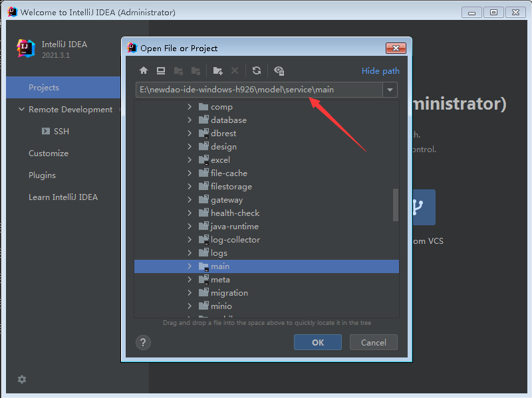This screenshot has height=398, width=532.
Task: Expand the main folder
Action: [190, 266]
